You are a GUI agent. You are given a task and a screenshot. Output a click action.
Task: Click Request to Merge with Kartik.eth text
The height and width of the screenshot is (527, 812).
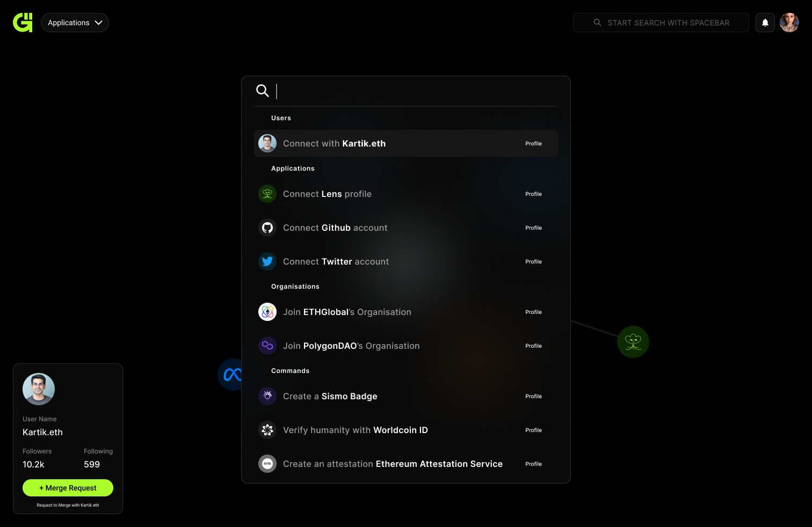point(68,505)
